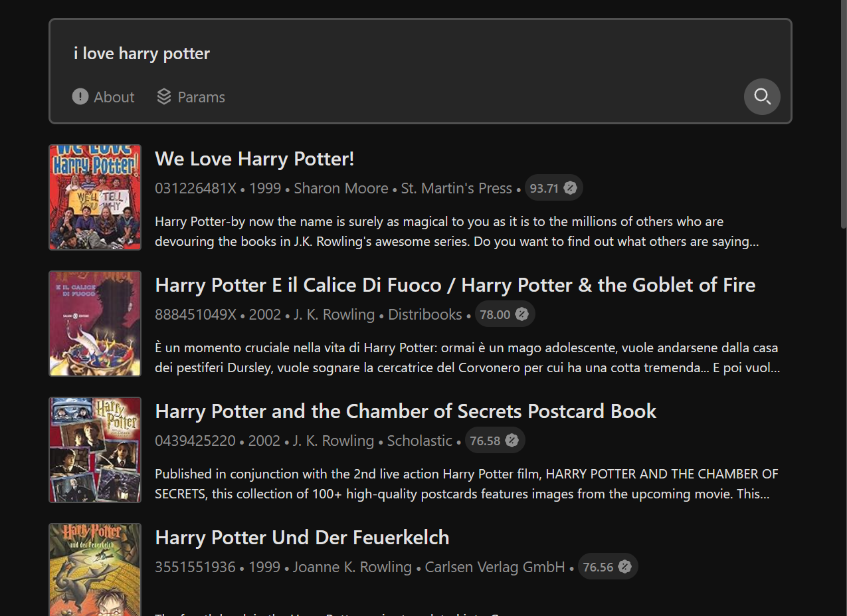Screen dimensions: 847x616
Task: Click the Italian description starting 'È un momento'
Action: [x=467, y=358]
